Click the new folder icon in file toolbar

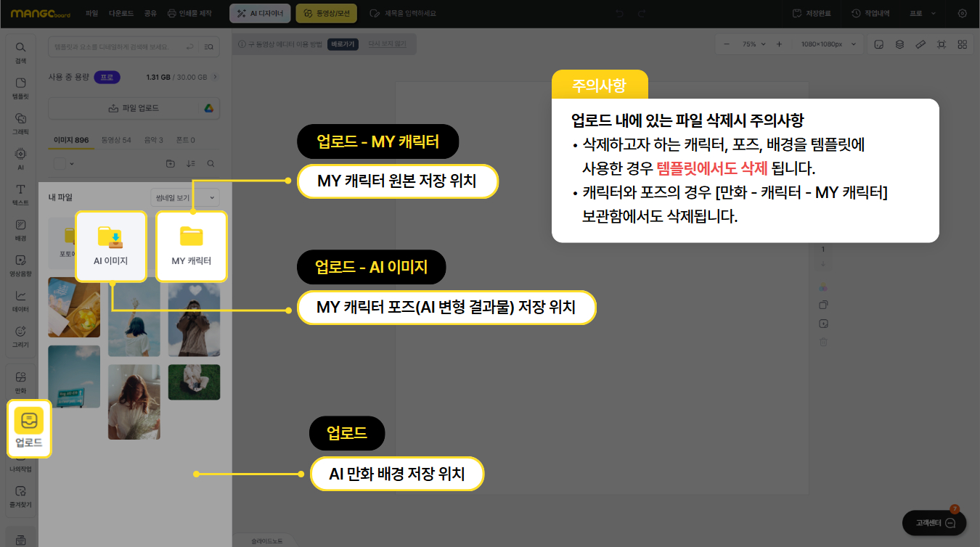click(170, 163)
